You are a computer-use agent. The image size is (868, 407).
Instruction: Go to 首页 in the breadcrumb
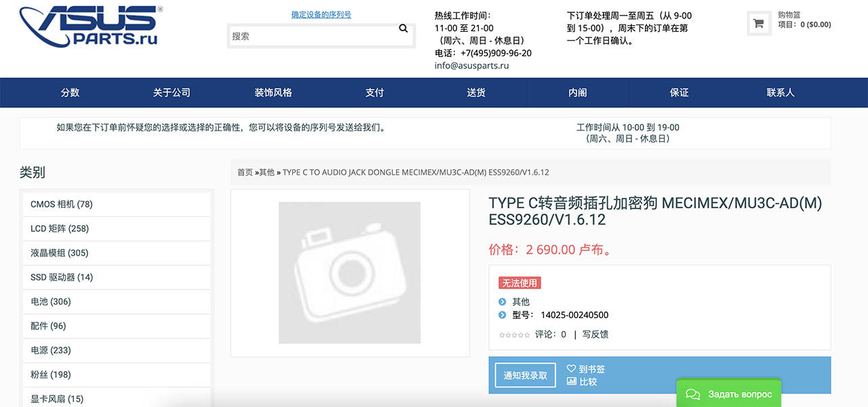pyautogui.click(x=245, y=172)
